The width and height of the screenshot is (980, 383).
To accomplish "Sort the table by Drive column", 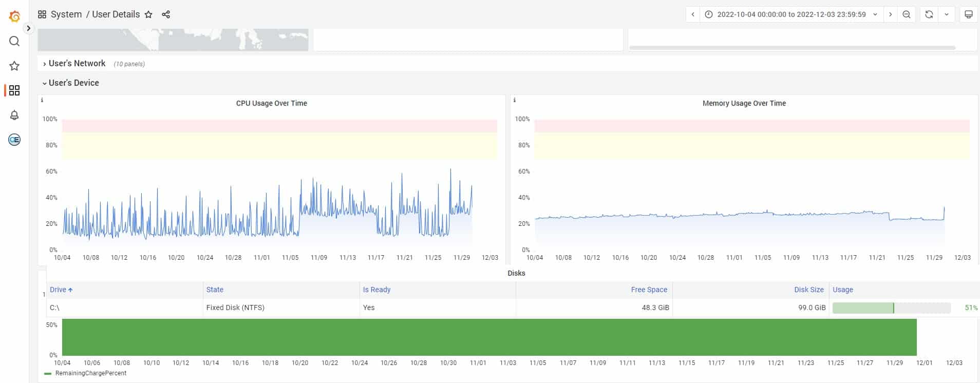I will [58, 290].
